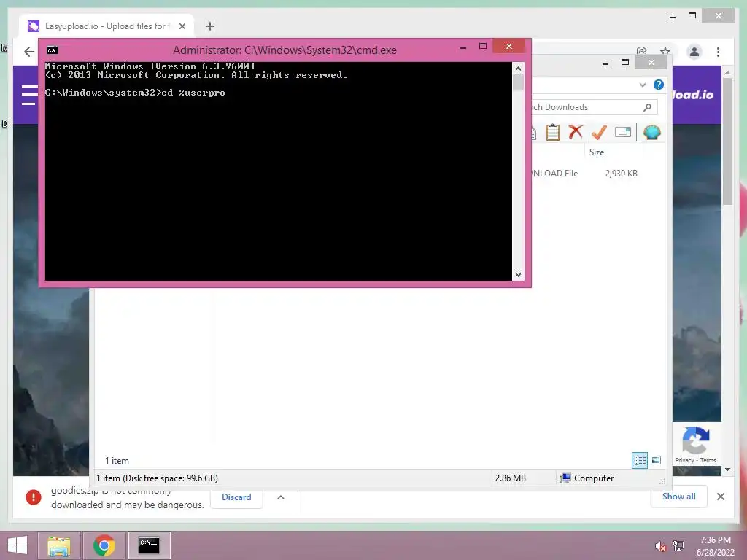Open File Explorer from the taskbar
This screenshot has width=747, height=560.
58,545
